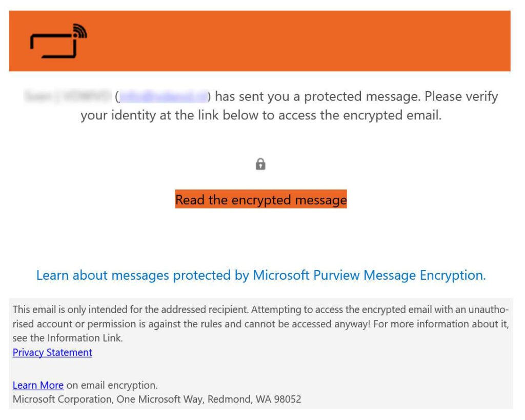Click the 'your identity at the link below' line

coord(261,115)
